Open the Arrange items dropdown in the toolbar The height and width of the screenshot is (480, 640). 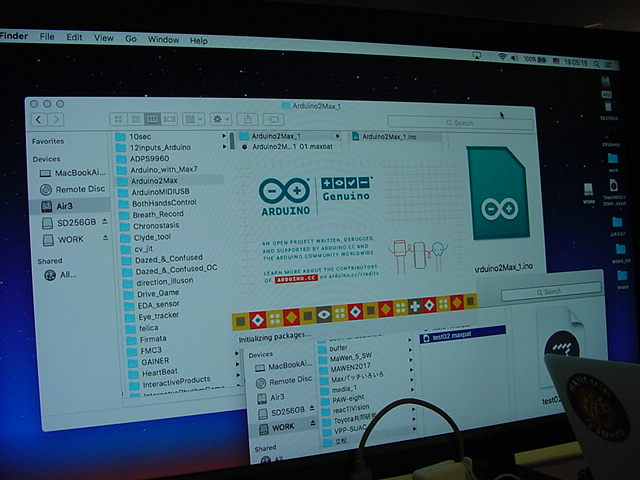tap(193, 119)
